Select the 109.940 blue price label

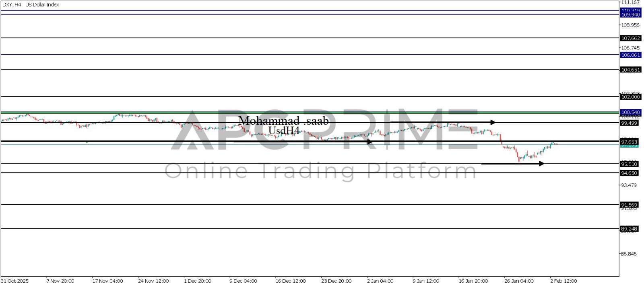[x=630, y=15]
